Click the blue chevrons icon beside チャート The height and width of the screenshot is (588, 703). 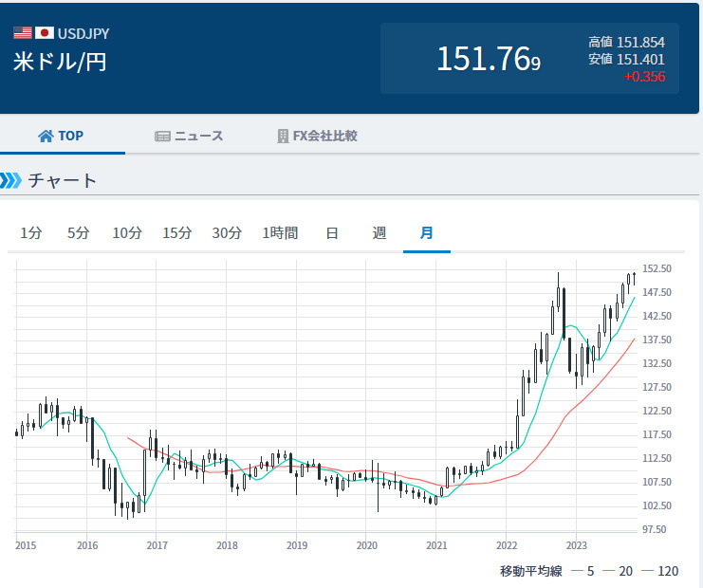pyautogui.click(x=10, y=180)
